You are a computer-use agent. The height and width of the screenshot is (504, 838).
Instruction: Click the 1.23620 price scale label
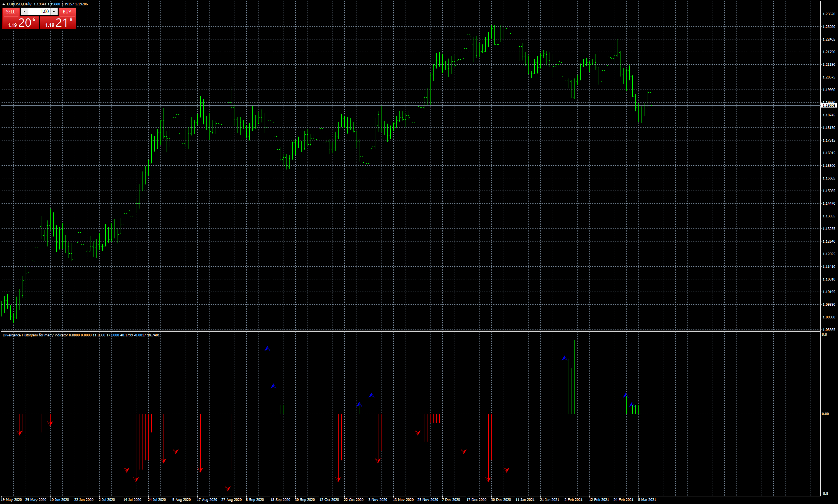coord(829,14)
